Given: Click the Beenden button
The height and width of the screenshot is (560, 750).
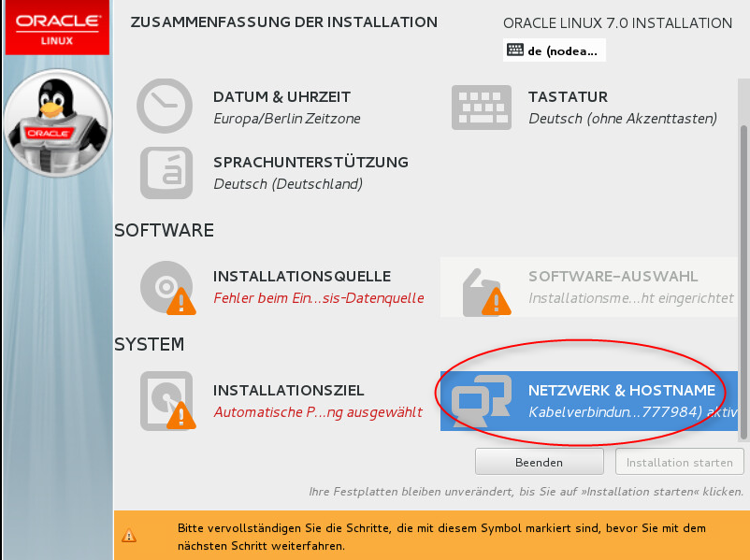Looking at the screenshot, I should 539,462.
